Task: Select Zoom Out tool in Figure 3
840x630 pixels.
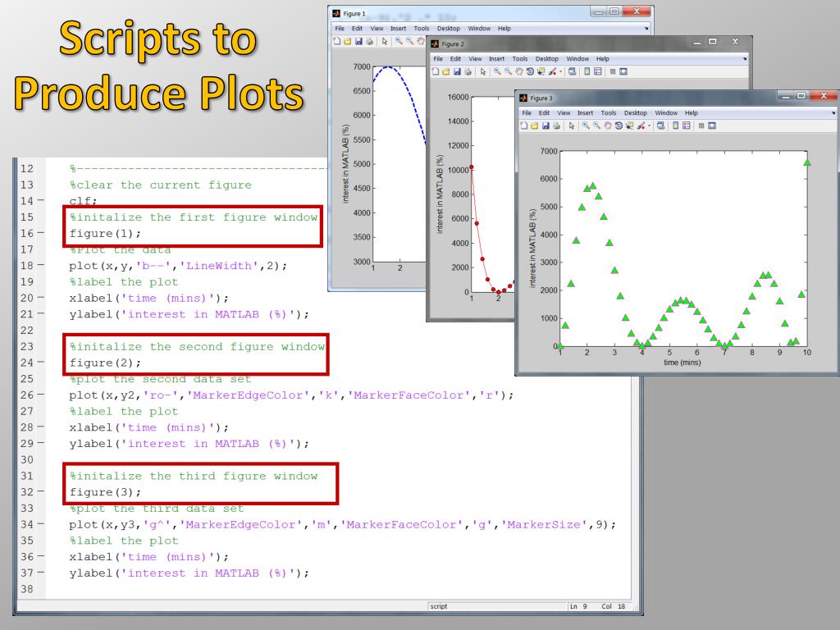Action: pyautogui.click(x=597, y=126)
